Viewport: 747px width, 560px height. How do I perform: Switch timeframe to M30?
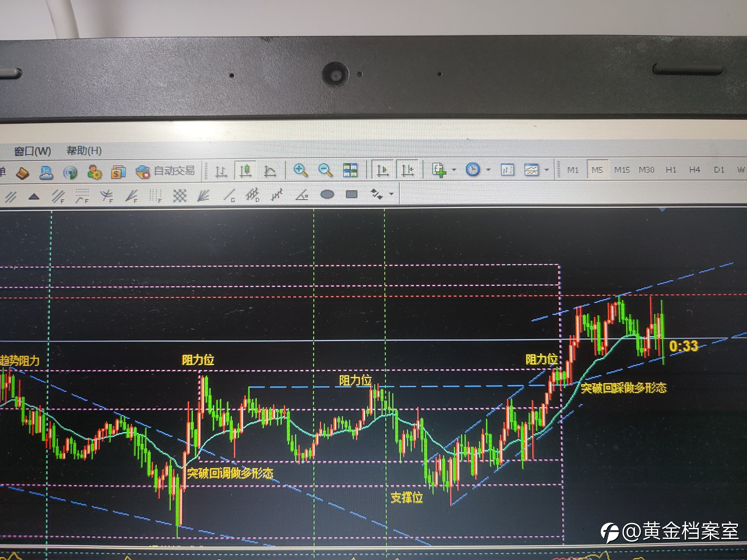[647, 170]
